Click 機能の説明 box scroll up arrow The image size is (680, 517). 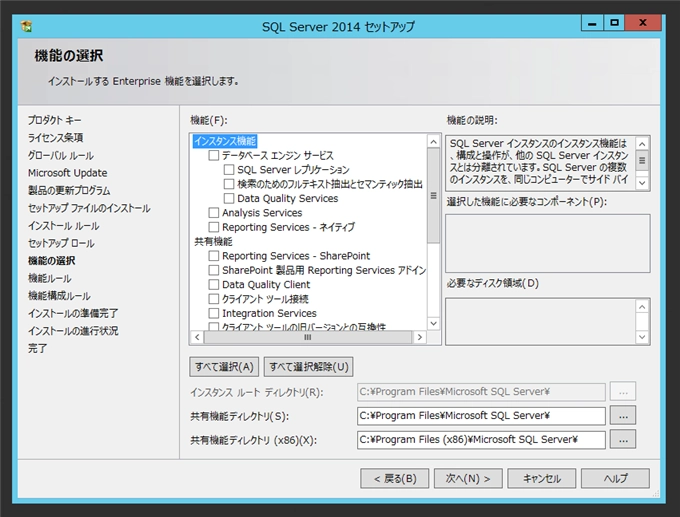(x=642, y=144)
